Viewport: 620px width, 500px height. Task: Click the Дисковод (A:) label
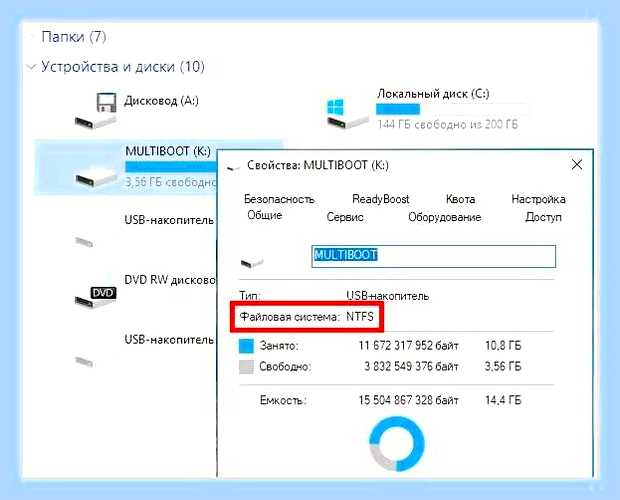point(161,101)
